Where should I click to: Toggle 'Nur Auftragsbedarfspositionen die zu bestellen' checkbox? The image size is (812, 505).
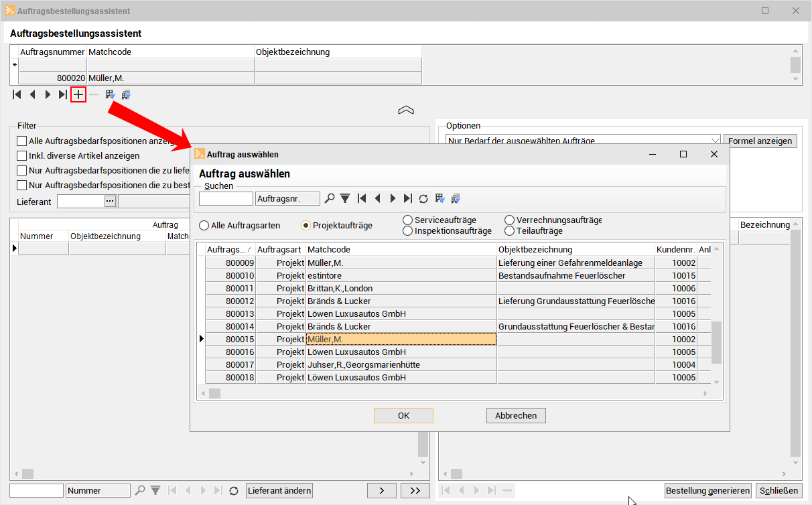pos(22,185)
